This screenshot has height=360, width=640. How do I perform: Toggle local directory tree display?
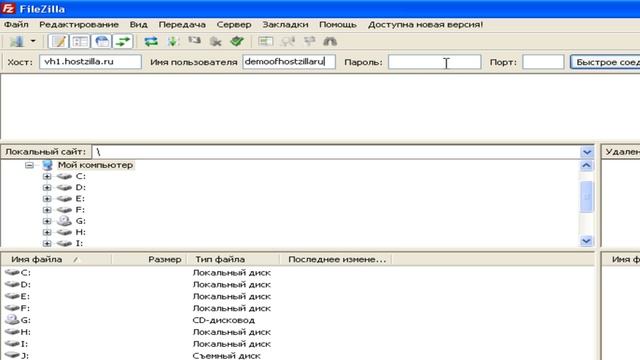80,41
